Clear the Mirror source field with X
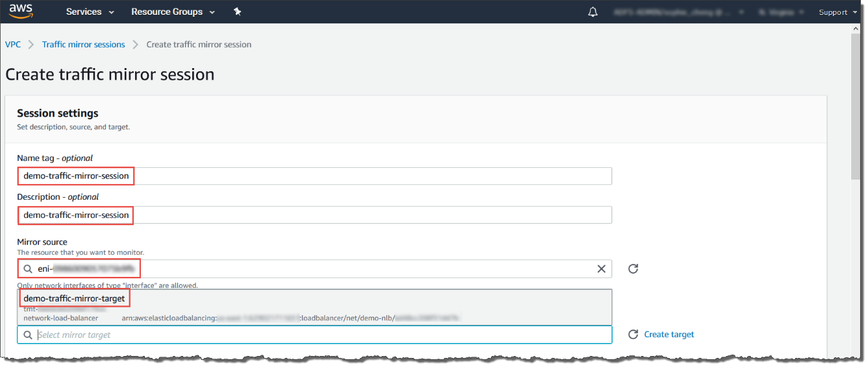868x367 pixels. (601, 268)
